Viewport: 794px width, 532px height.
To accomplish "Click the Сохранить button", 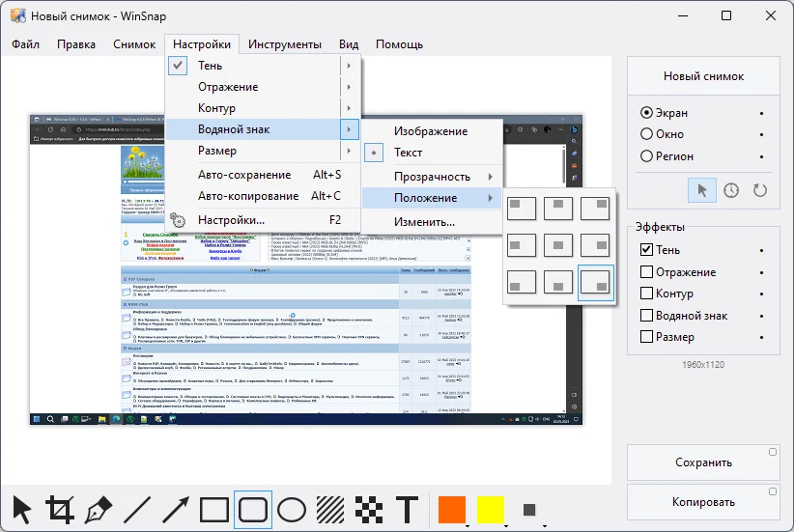I will (x=703, y=462).
